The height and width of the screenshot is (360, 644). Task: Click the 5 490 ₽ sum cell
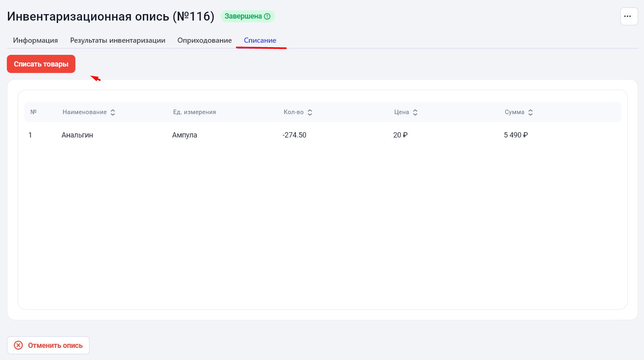tap(516, 135)
